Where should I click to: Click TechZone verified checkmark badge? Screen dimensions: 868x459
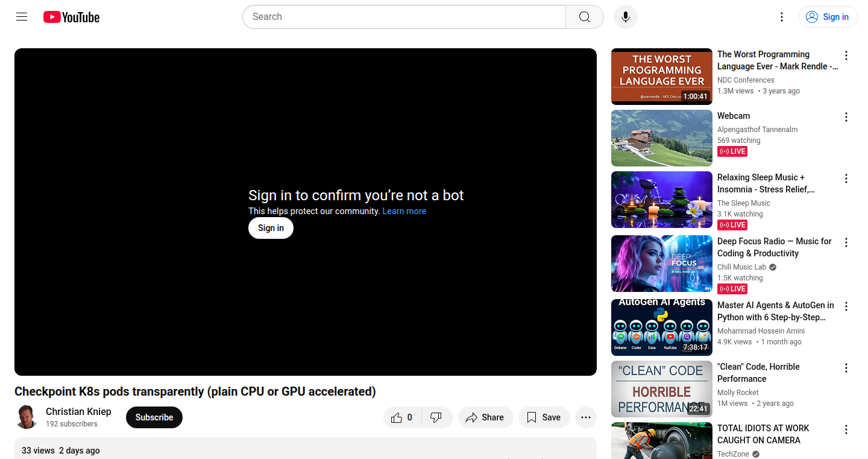(x=756, y=454)
